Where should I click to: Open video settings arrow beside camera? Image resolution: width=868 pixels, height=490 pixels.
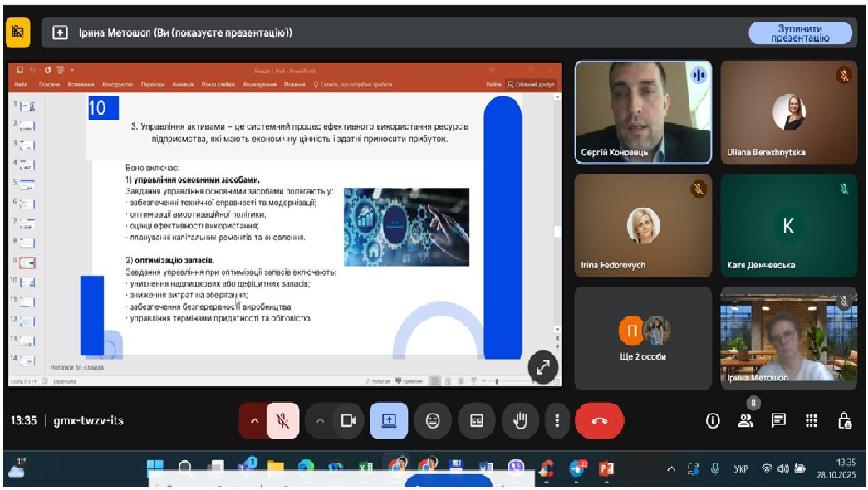320,421
